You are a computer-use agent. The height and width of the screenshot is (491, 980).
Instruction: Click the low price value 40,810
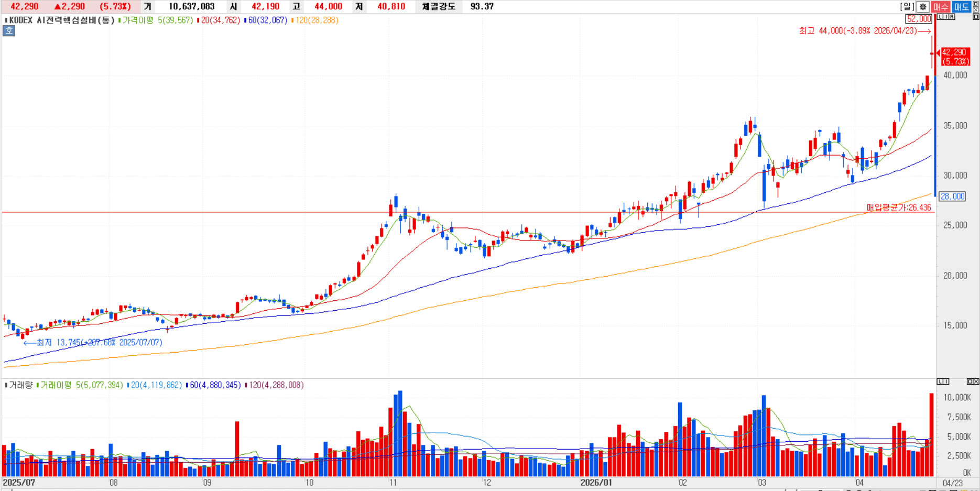[x=391, y=7]
